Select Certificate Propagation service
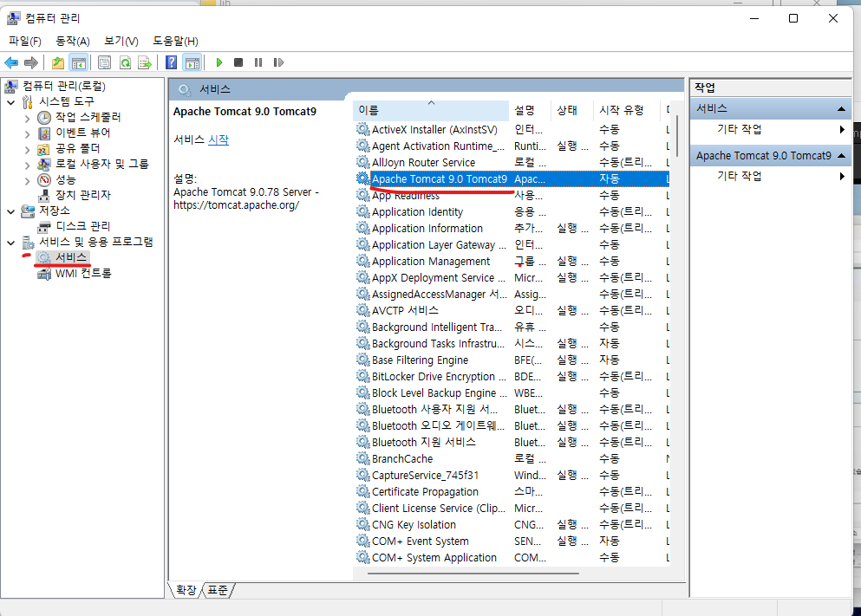This screenshot has width=861, height=616. pyautogui.click(x=512, y=491)
